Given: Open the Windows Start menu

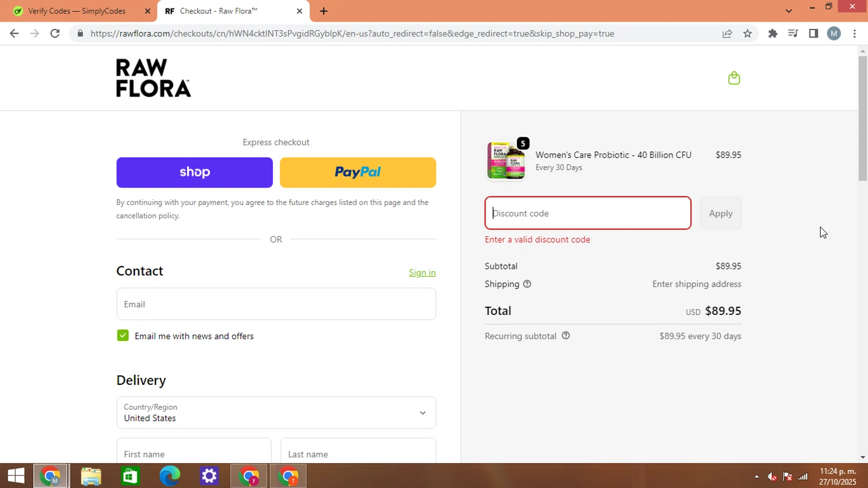Looking at the screenshot, I should (x=16, y=476).
